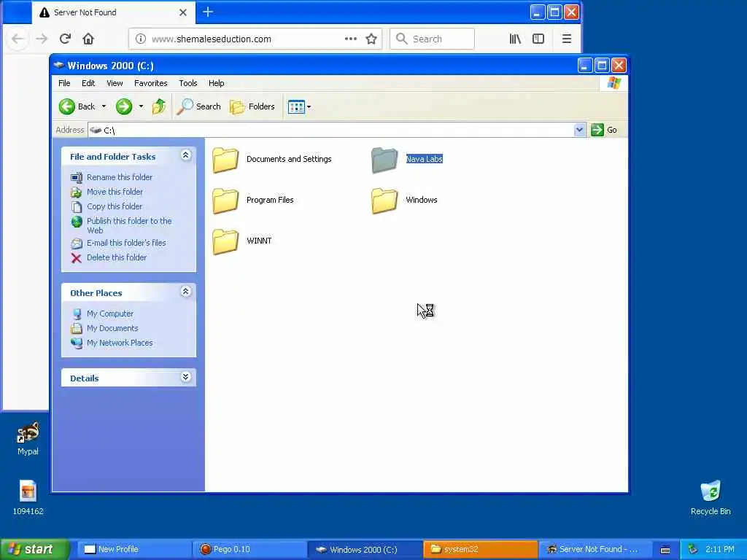
Task: Open the Start menu
Action: pos(34,549)
